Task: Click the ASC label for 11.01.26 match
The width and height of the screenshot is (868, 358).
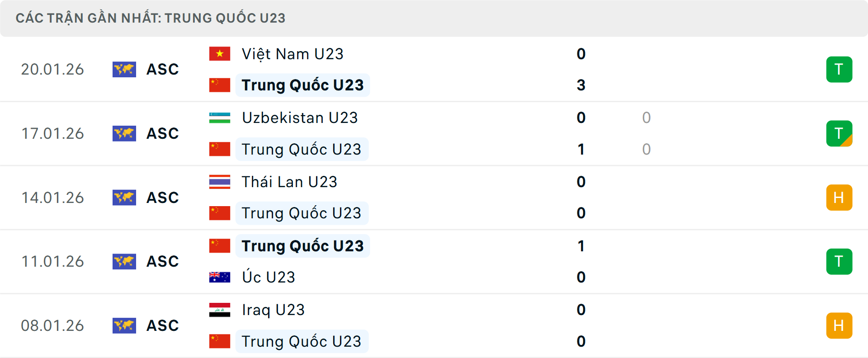Action: [162, 261]
